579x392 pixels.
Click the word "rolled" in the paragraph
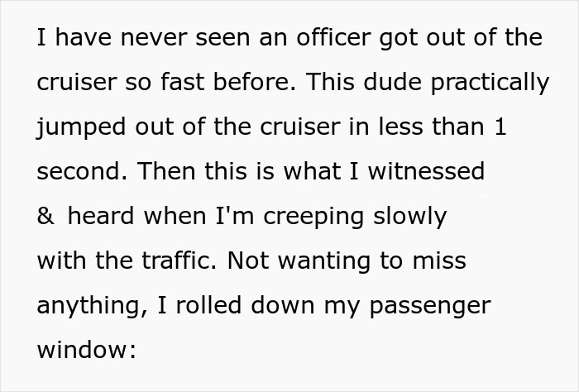(x=208, y=305)
